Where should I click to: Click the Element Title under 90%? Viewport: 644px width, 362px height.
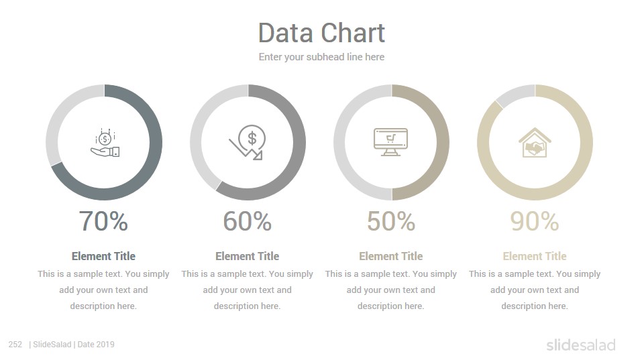tap(535, 256)
